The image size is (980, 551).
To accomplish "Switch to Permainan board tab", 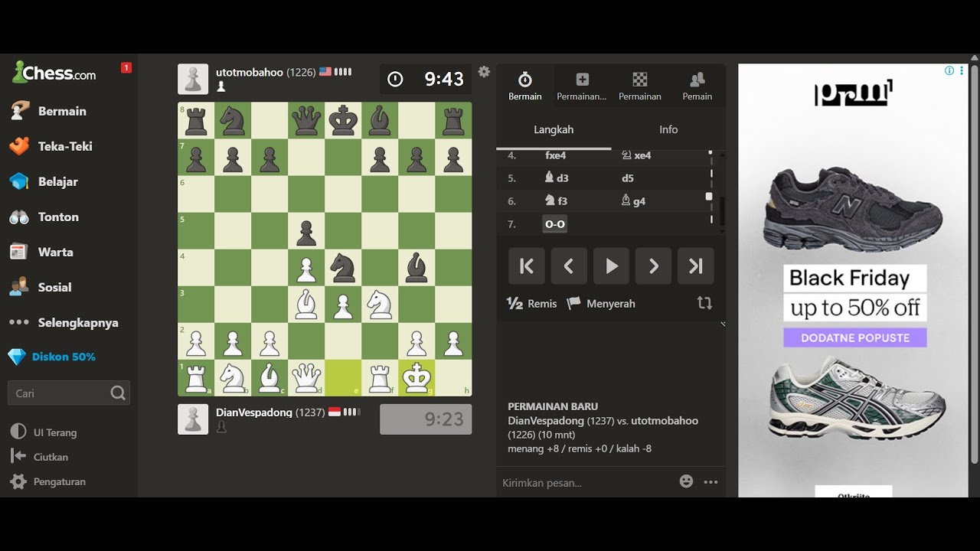I will point(640,86).
